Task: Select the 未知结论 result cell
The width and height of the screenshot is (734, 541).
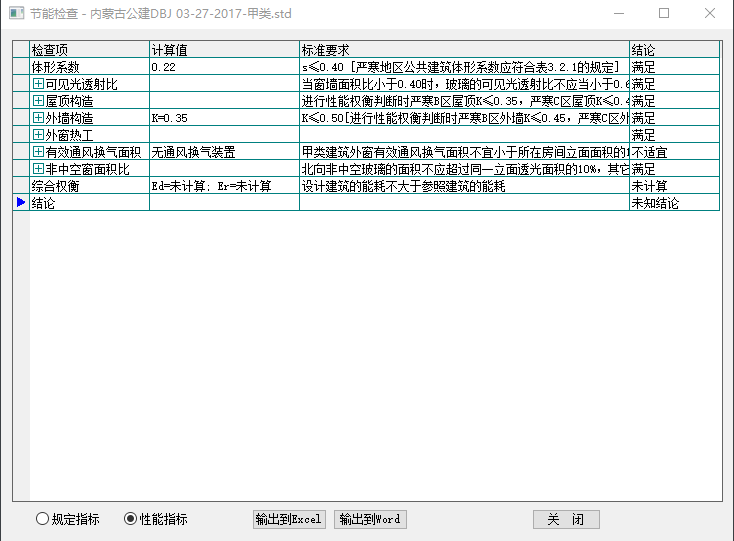Action: (673, 203)
